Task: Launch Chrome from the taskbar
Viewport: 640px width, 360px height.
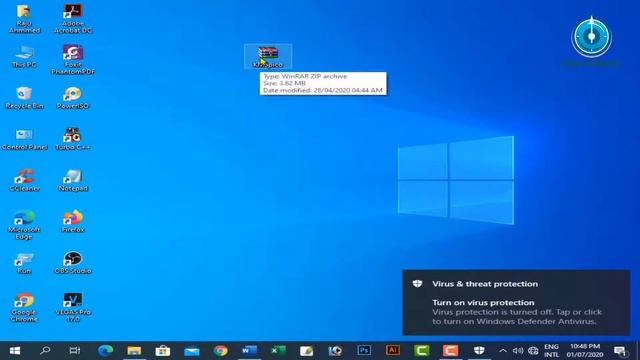Action: 220,351
